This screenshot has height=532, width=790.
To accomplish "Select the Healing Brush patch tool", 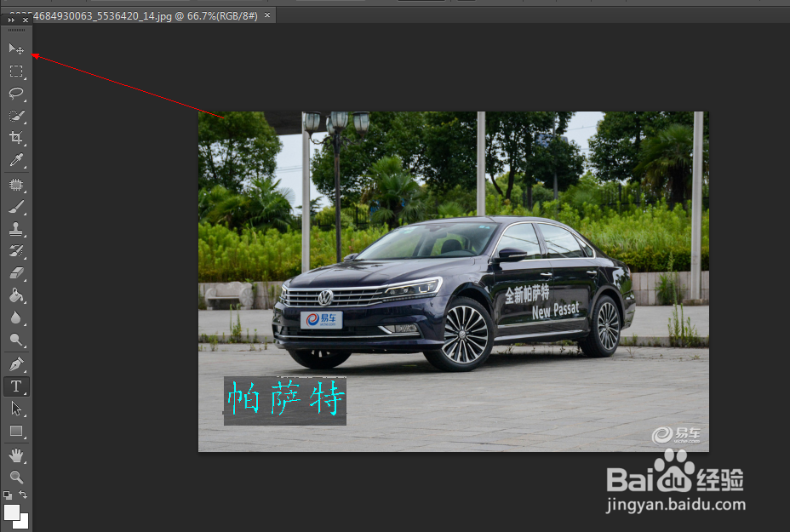I will pos(16,185).
